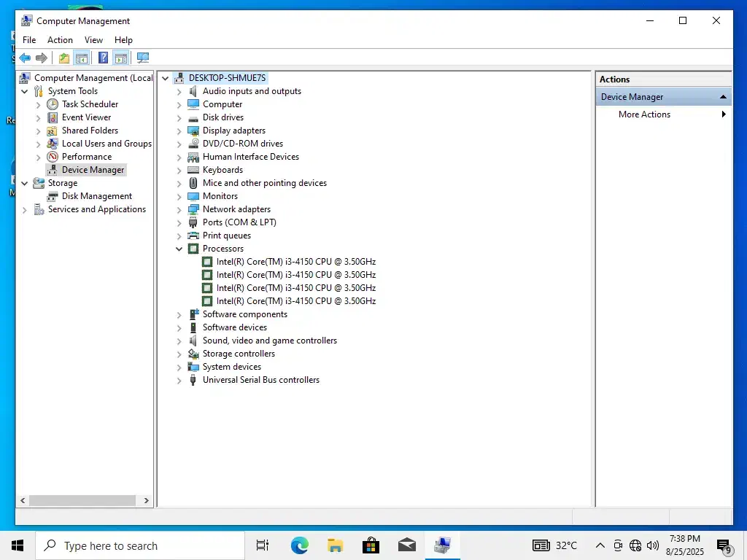Open Microsoft Edge from the taskbar
The width and height of the screenshot is (747, 560).
click(x=299, y=545)
